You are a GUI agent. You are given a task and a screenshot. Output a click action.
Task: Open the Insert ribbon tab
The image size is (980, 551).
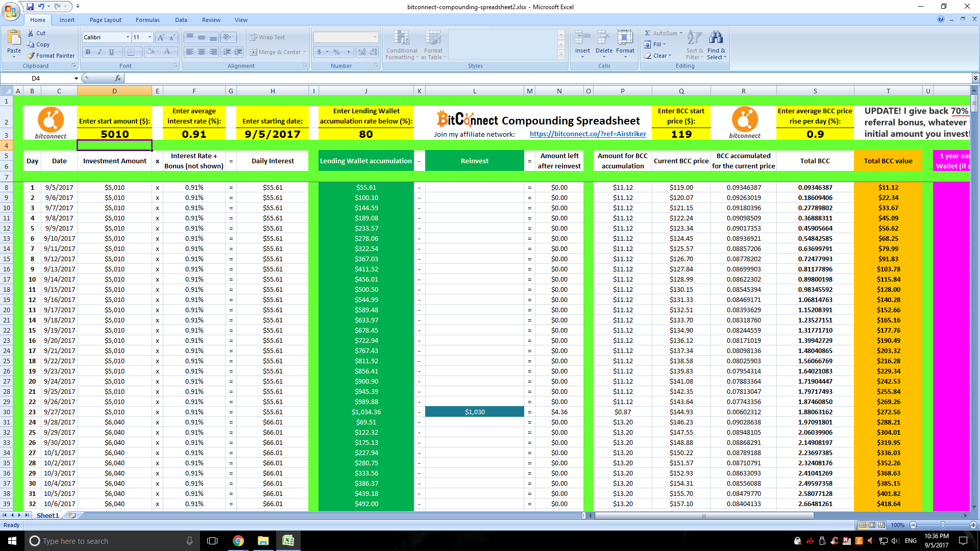pos(67,20)
